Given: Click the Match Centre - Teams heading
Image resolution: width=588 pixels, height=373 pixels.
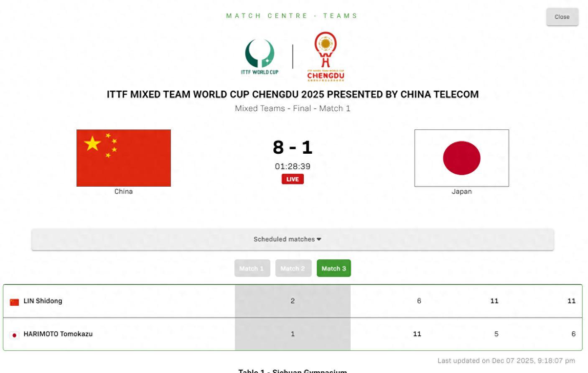Looking at the screenshot, I should [292, 16].
